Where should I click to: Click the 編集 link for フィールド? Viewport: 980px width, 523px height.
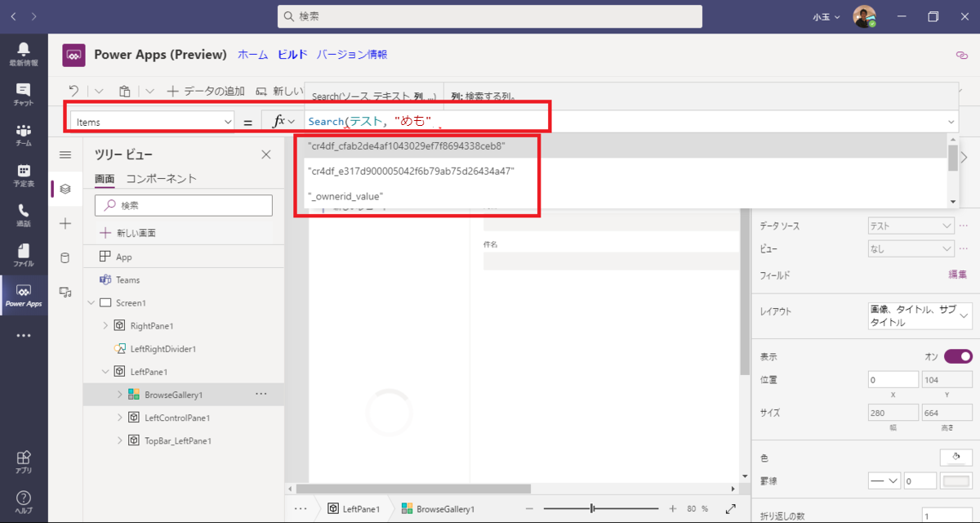957,275
